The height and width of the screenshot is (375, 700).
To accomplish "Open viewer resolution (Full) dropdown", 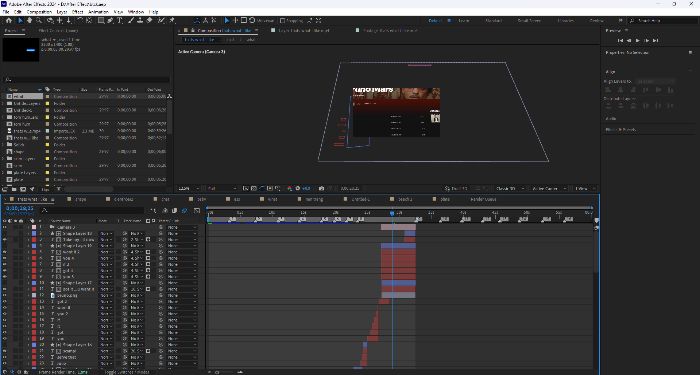I will point(222,189).
